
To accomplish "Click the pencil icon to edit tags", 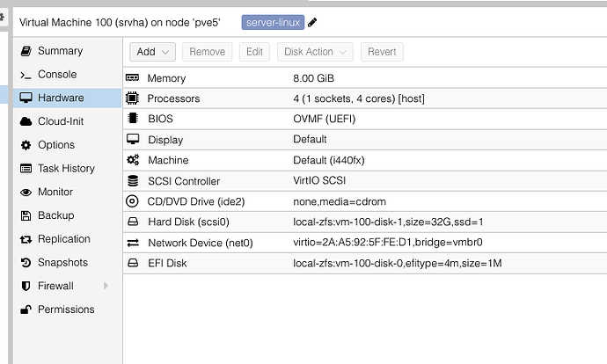I will click(x=313, y=22).
